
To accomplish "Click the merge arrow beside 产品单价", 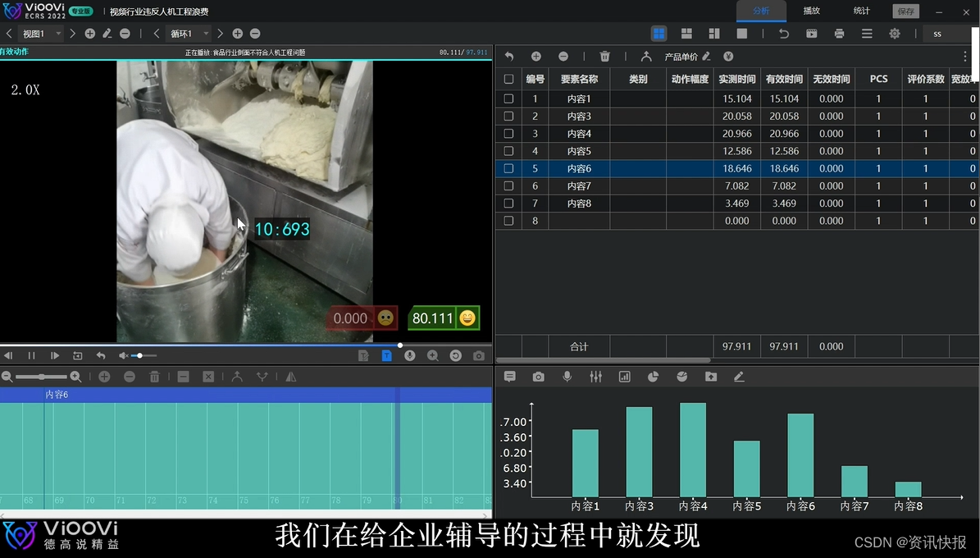I will (646, 57).
